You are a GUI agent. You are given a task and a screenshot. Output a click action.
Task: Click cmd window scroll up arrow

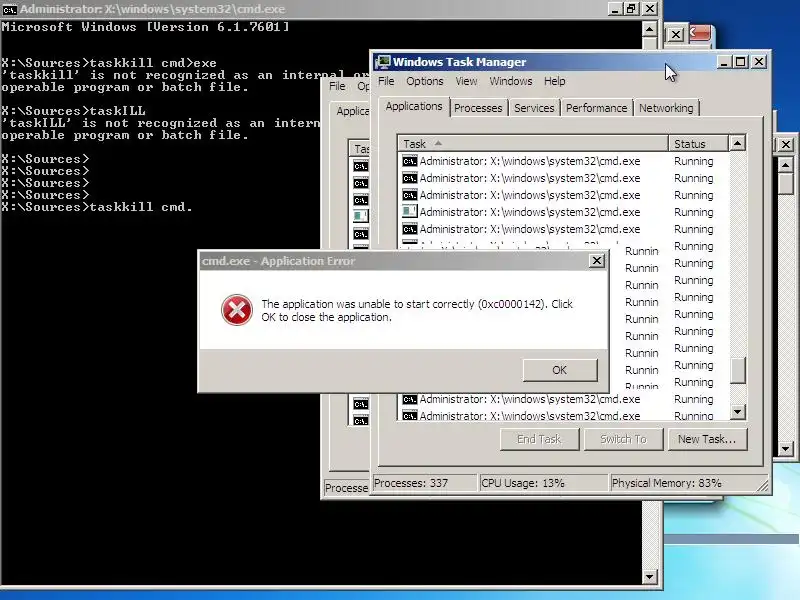[649, 29]
